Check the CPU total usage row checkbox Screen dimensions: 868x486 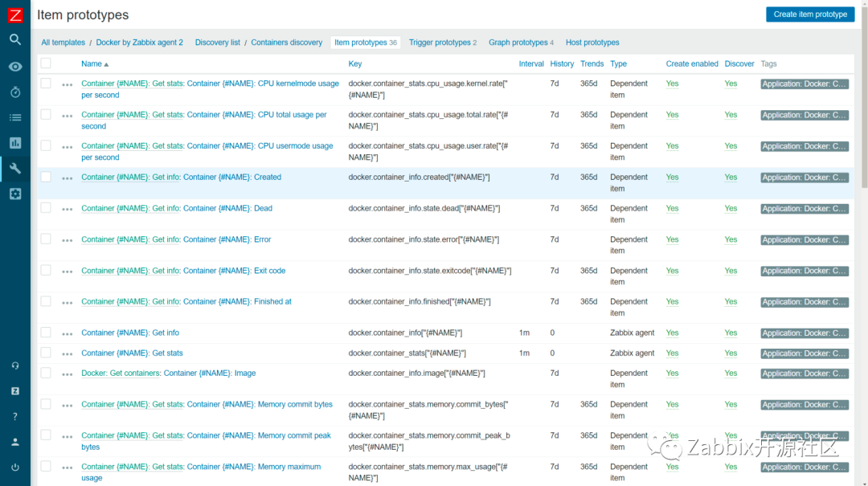46,114
